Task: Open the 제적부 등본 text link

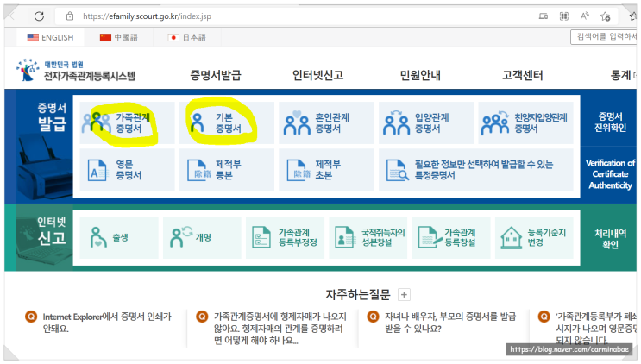Action: point(229,170)
